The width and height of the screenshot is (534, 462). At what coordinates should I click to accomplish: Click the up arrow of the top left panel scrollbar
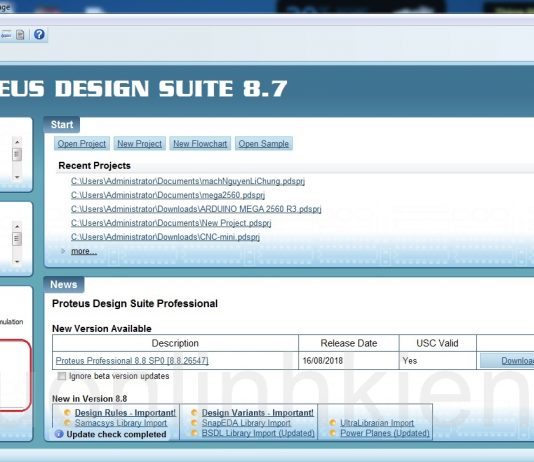tap(17, 141)
